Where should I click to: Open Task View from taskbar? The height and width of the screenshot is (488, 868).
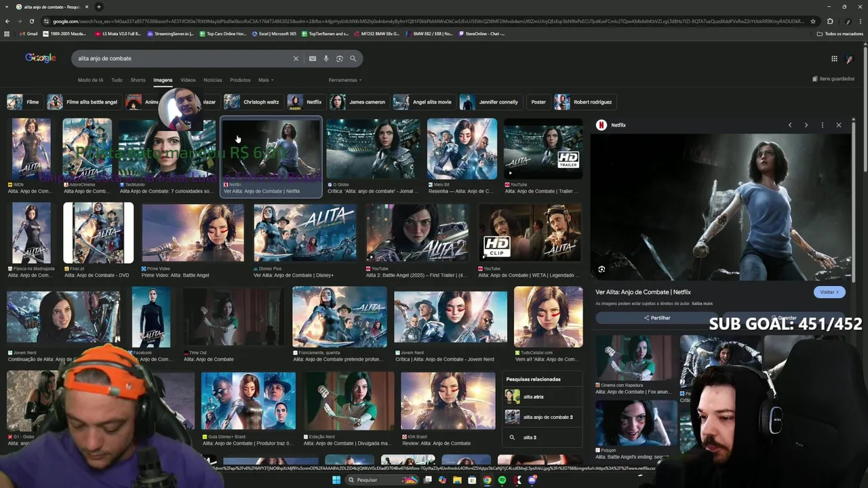pyautogui.click(x=428, y=480)
